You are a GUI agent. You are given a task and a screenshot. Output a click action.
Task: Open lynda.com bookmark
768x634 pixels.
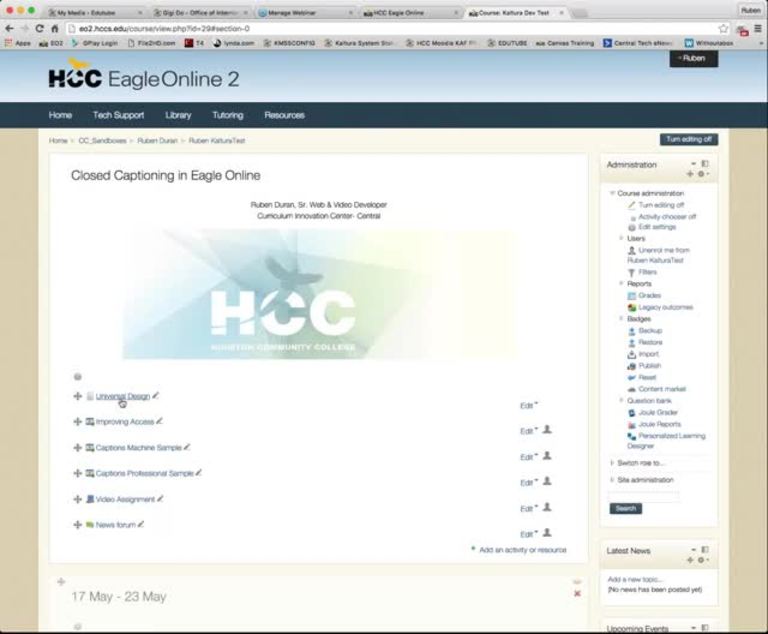[234, 43]
